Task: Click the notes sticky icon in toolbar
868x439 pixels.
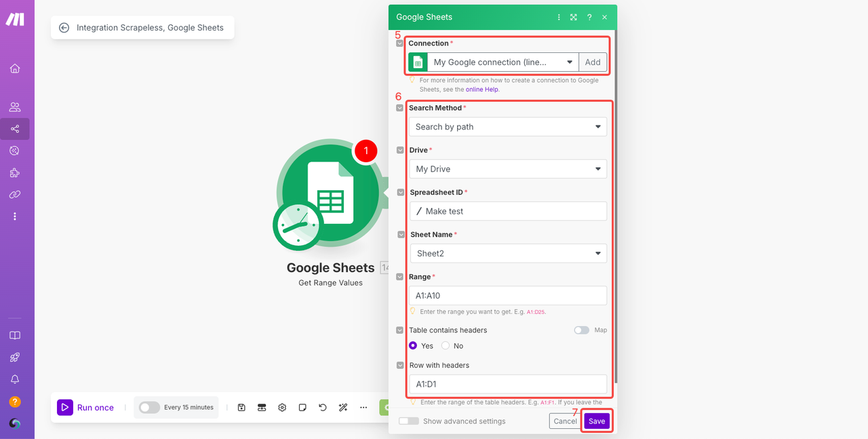Action: pos(302,408)
